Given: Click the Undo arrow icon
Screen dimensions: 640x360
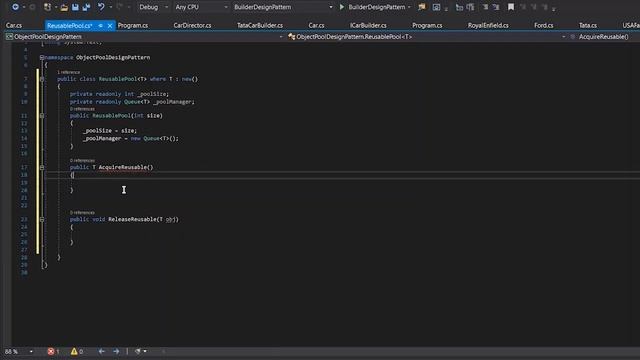Looking at the screenshot, I should click(x=101, y=7).
